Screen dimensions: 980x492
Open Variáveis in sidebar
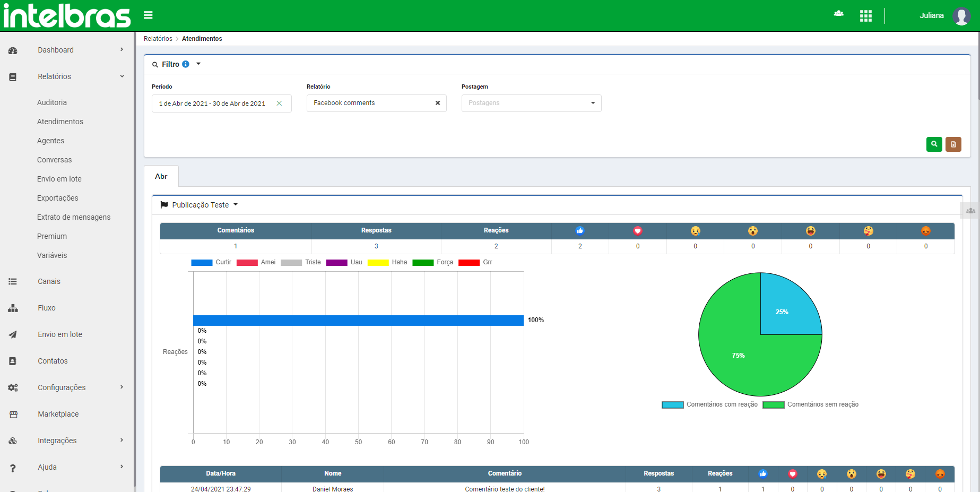pos(52,255)
